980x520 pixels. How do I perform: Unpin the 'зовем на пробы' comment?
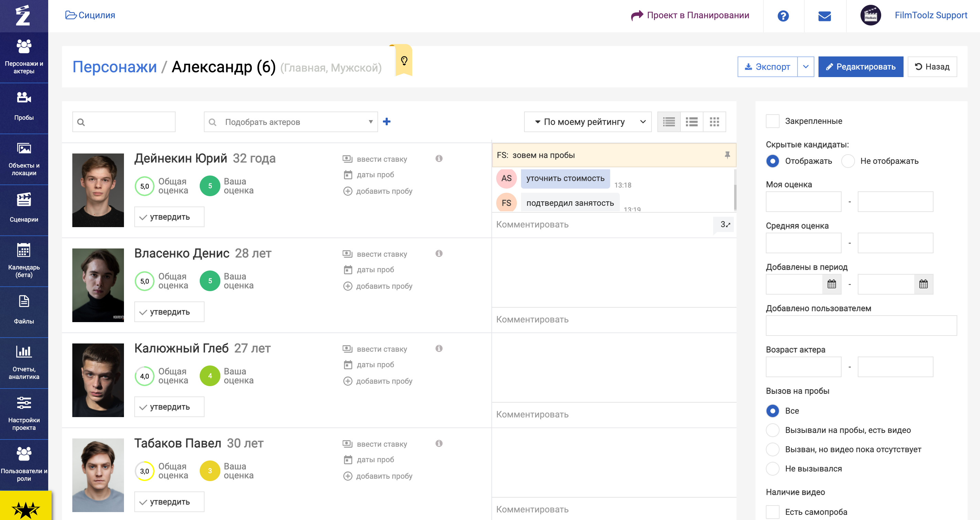tap(727, 155)
